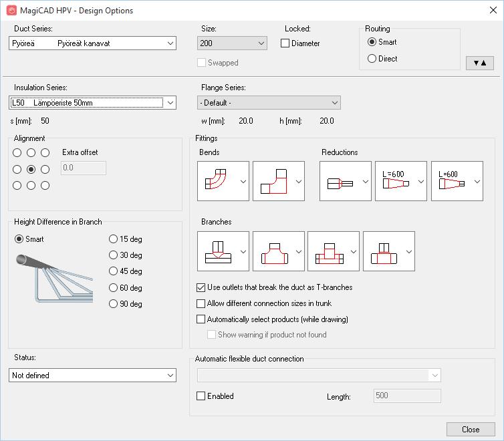Choose the first short reduction fitting icon
Viewport: 504px width, 441px height.
(340, 184)
